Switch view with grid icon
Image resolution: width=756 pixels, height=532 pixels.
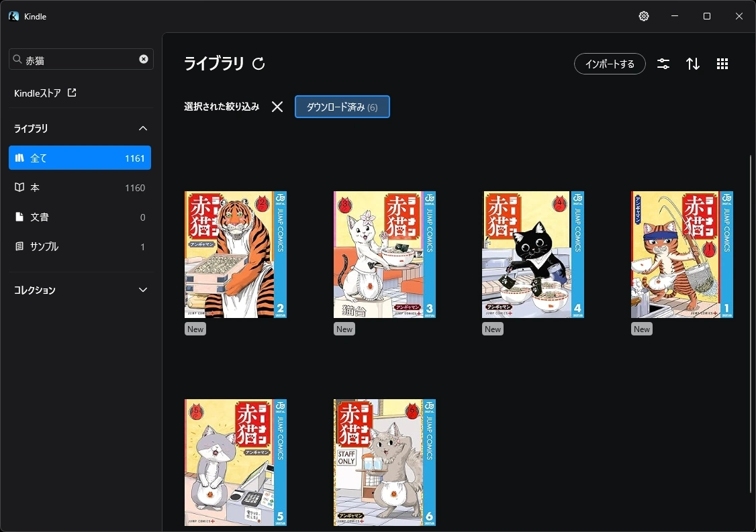(722, 64)
